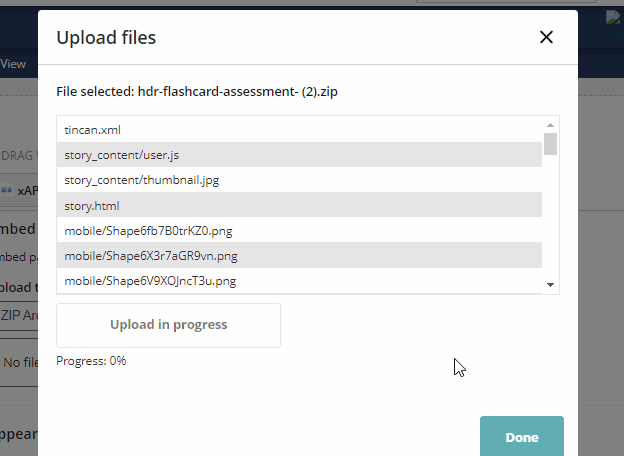Click the ZIP Archive field in background
The image size is (624, 456).
[x=19, y=315]
